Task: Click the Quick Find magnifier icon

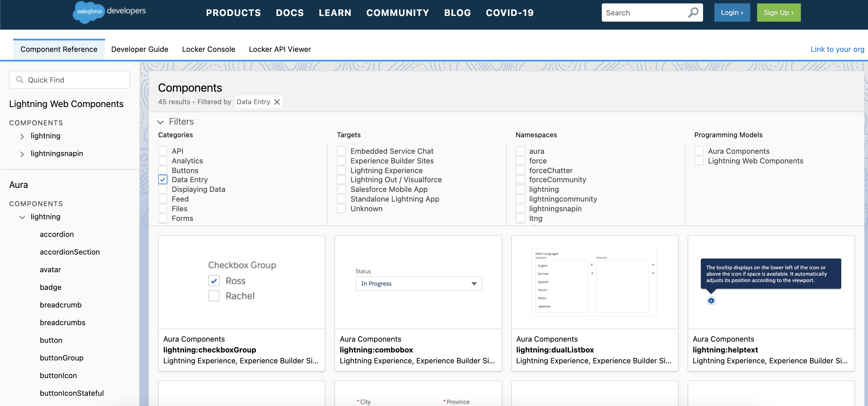Action: [20, 80]
